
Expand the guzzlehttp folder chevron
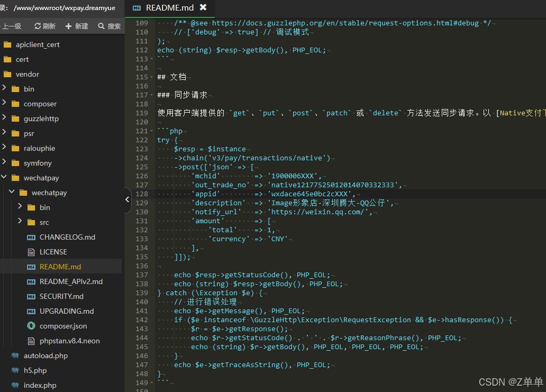(4, 117)
